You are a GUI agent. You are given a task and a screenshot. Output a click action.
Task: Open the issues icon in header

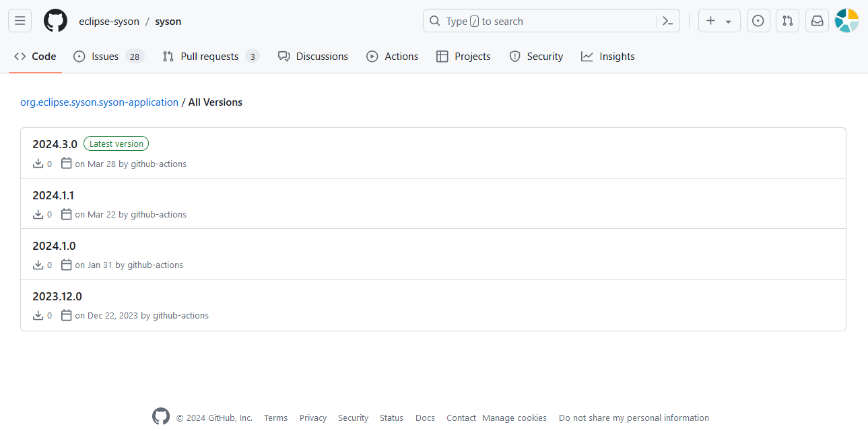click(x=758, y=21)
